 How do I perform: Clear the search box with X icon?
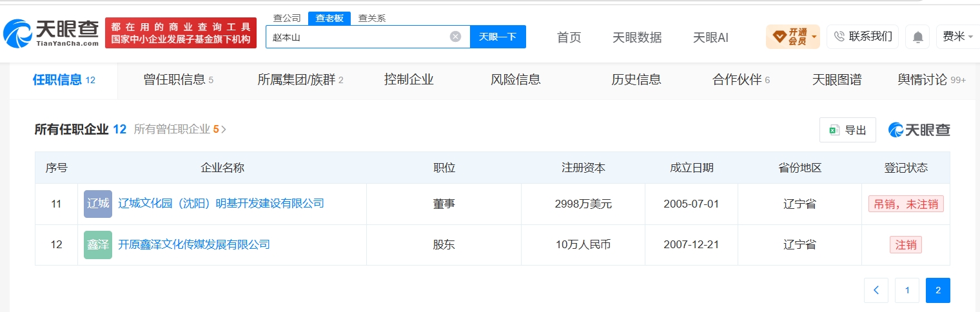pos(455,37)
